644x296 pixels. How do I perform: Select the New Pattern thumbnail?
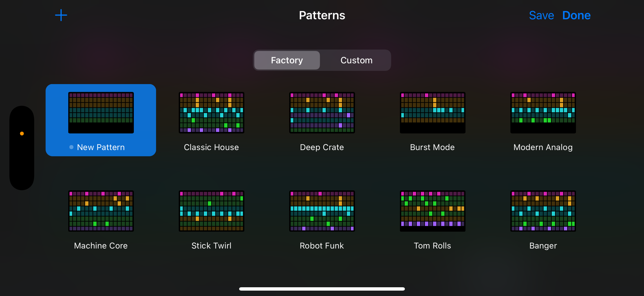coord(101,113)
